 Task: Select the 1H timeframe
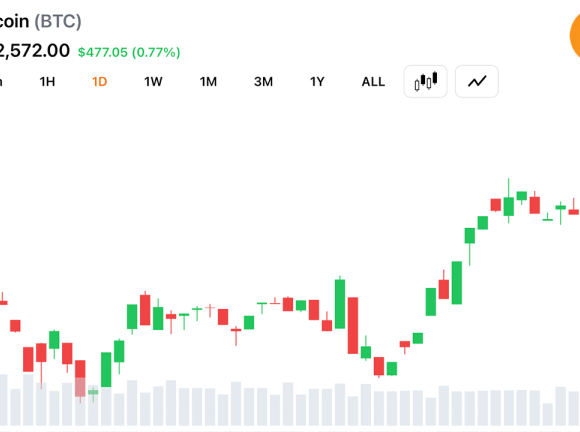47,82
